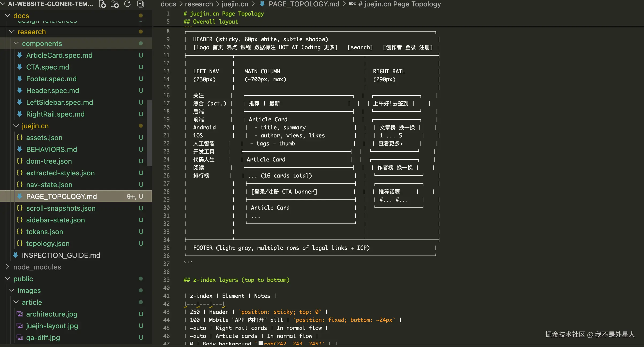Image resolution: width=644 pixels, height=347 pixels.
Task: Click the markdown icon beside RightRail.spec.md
Action: [x=20, y=114]
